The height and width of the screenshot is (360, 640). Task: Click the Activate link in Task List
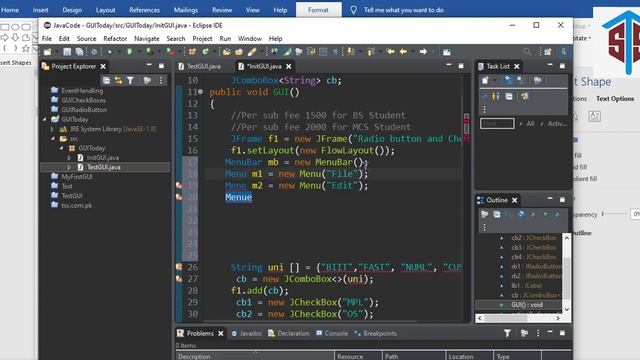click(x=557, y=123)
